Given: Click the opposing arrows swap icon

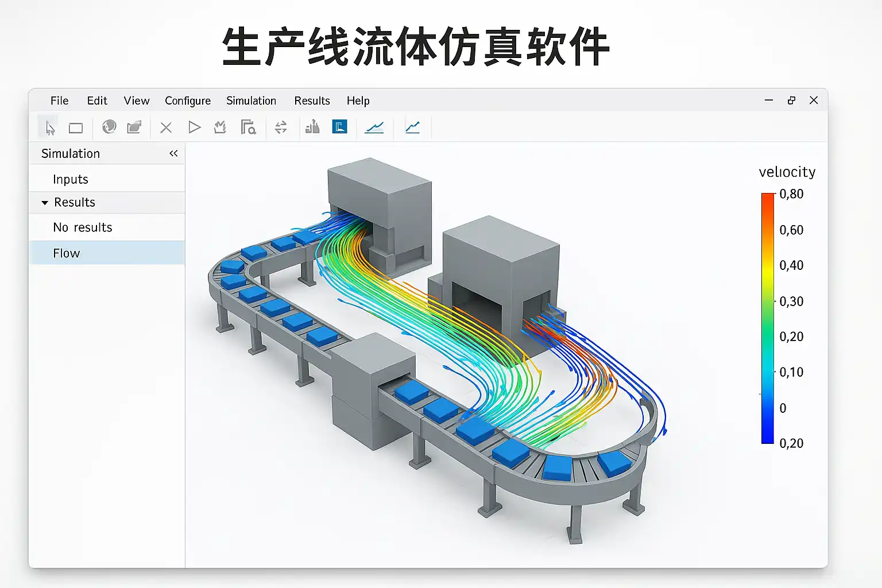Looking at the screenshot, I should click(281, 127).
